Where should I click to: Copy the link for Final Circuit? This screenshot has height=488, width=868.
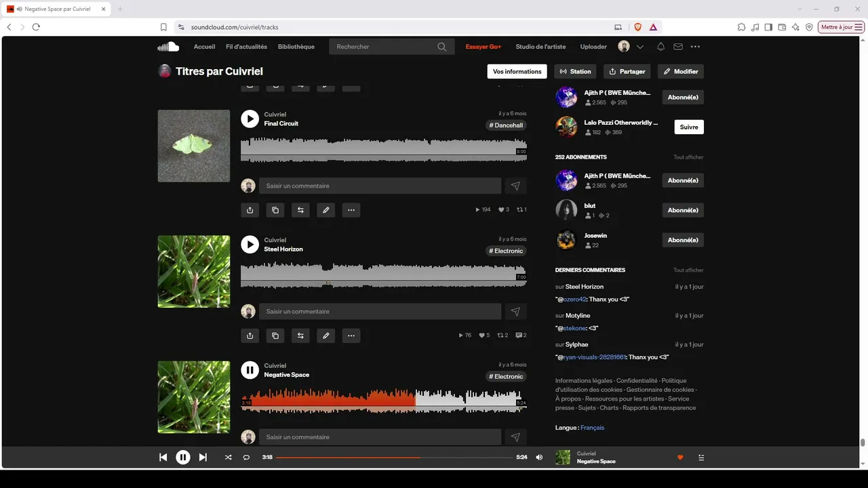click(x=275, y=210)
